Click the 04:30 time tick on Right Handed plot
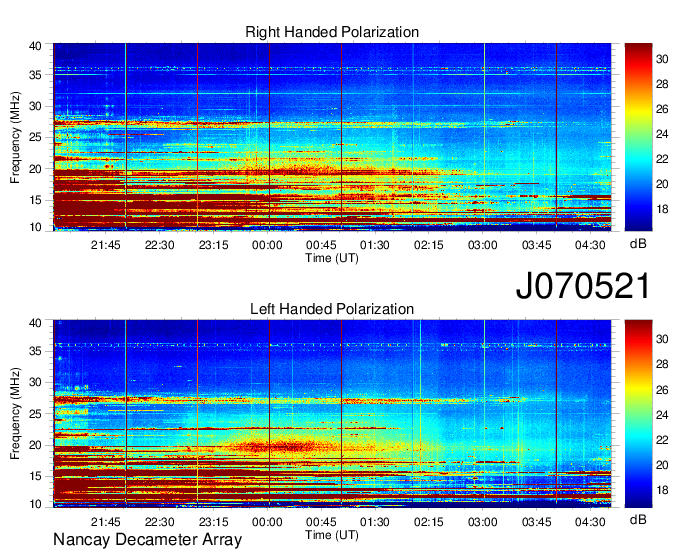Viewport: 680px width, 552px height. pos(590,245)
